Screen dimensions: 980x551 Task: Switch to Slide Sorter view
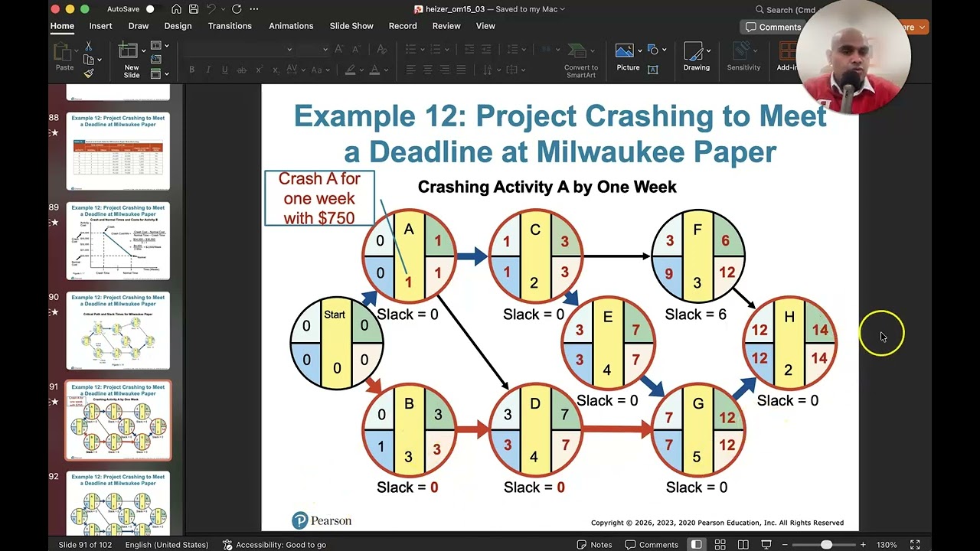coord(720,545)
